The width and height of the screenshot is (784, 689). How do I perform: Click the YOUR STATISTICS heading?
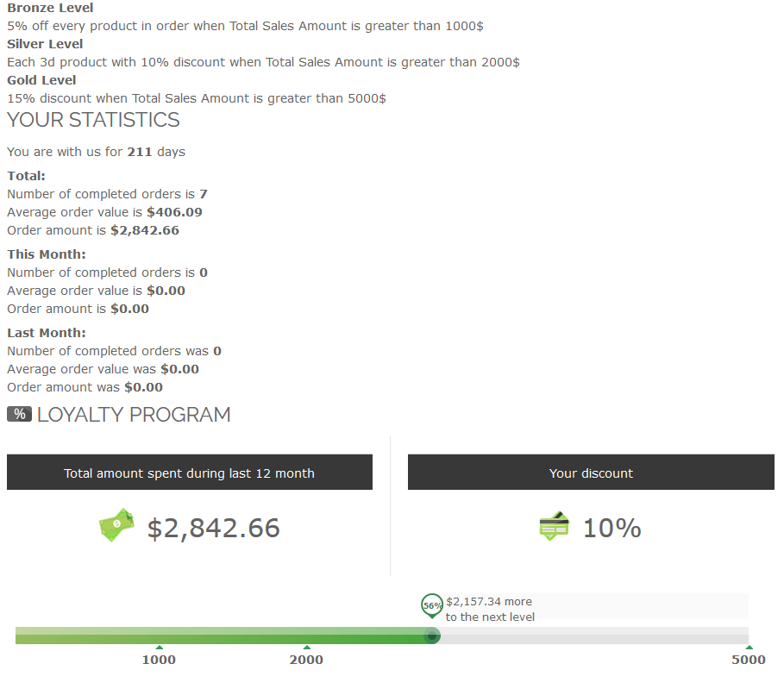pyautogui.click(x=93, y=120)
